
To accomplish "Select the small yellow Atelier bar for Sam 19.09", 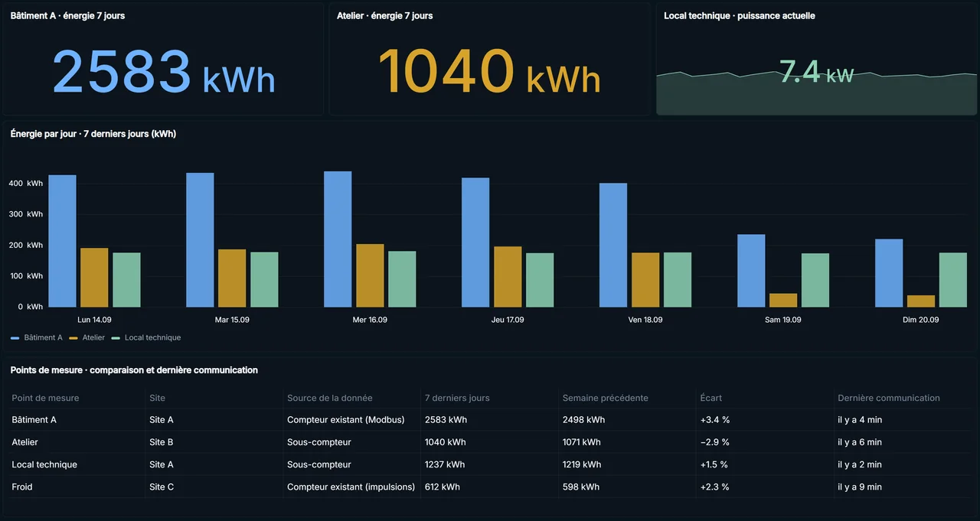I will (x=783, y=300).
